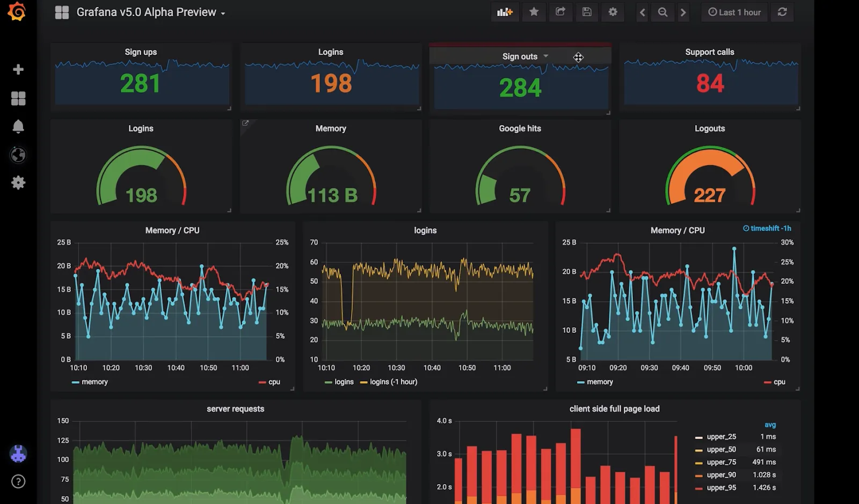Click the Help question mark at bottom of sidebar
Screen dimensions: 859x504
click(18, 481)
